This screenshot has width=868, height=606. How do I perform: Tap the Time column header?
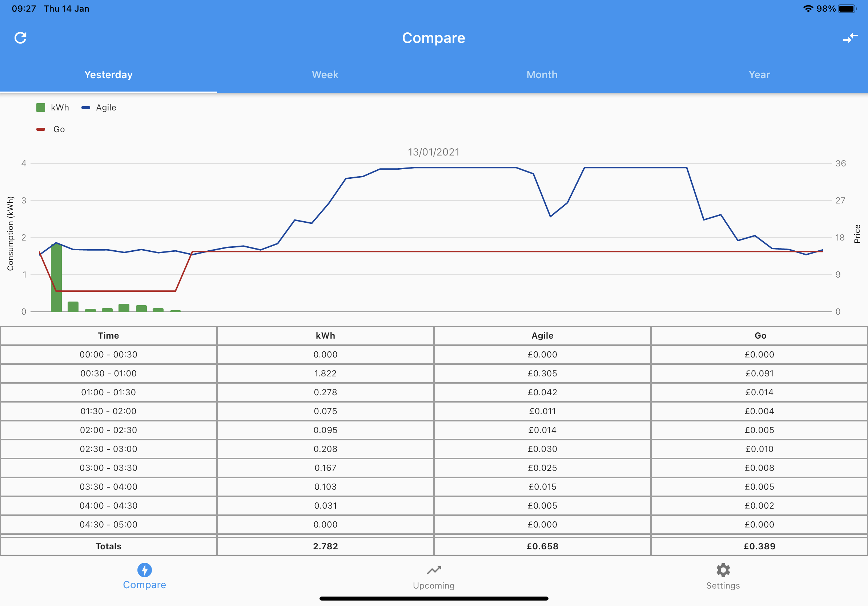point(108,335)
